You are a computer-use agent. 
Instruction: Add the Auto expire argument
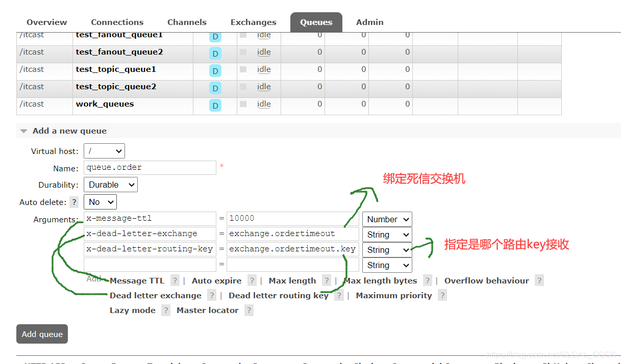216,281
